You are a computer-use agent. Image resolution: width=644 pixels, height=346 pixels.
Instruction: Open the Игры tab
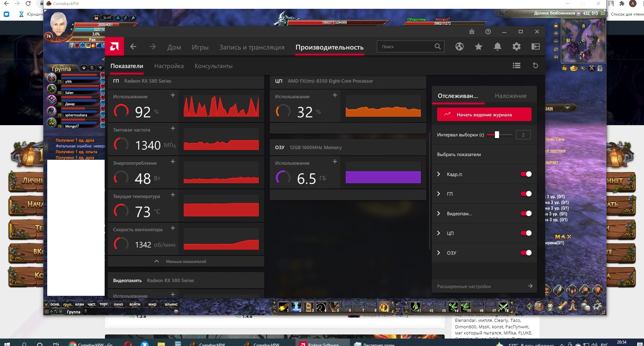[200, 47]
